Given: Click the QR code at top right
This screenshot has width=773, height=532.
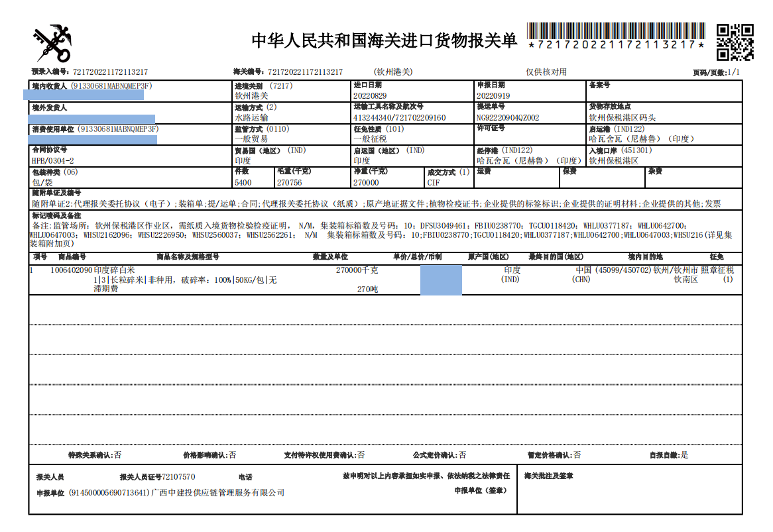Looking at the screenshot, I should pos(735,42).
